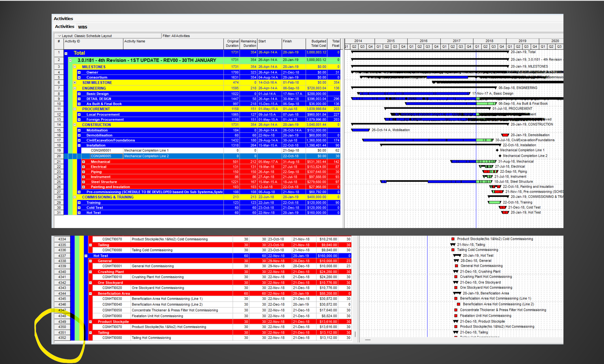Screen dimensions: 604x364
Task: Select activity CGNHTI0001 General Hot Commissioning
Action: click(x=222, y=266)
